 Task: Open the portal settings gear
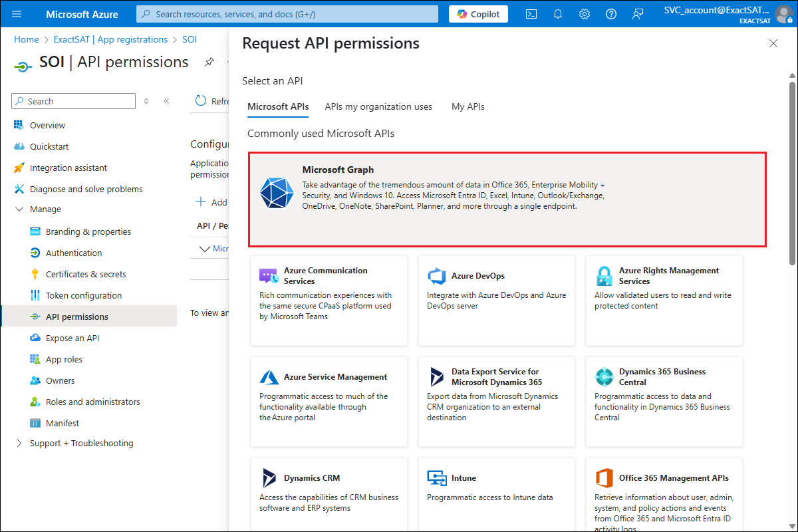585,14
